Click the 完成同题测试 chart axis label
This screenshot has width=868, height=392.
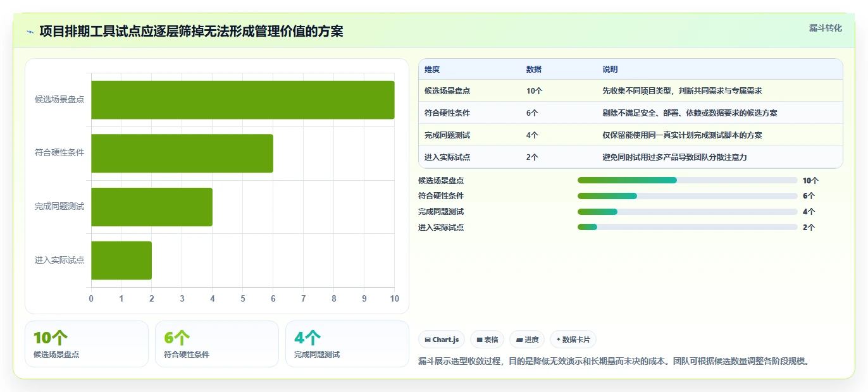click(x=59, y=207)
